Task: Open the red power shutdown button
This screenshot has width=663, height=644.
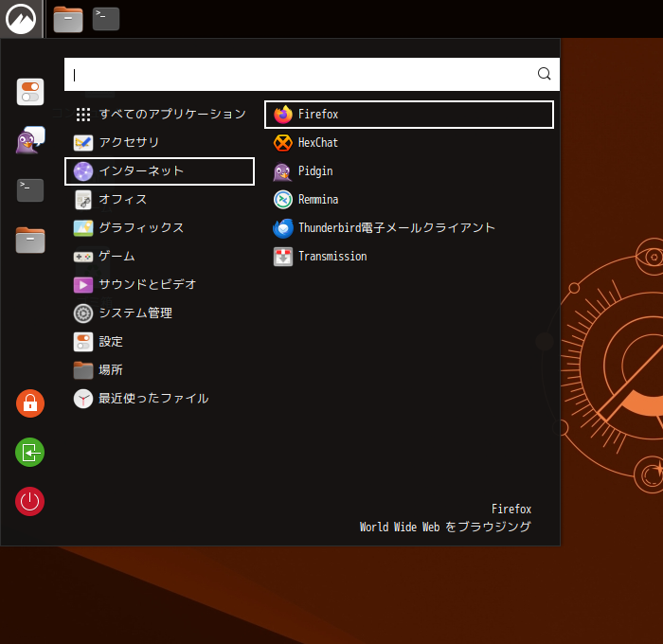Action: (30, 502)
